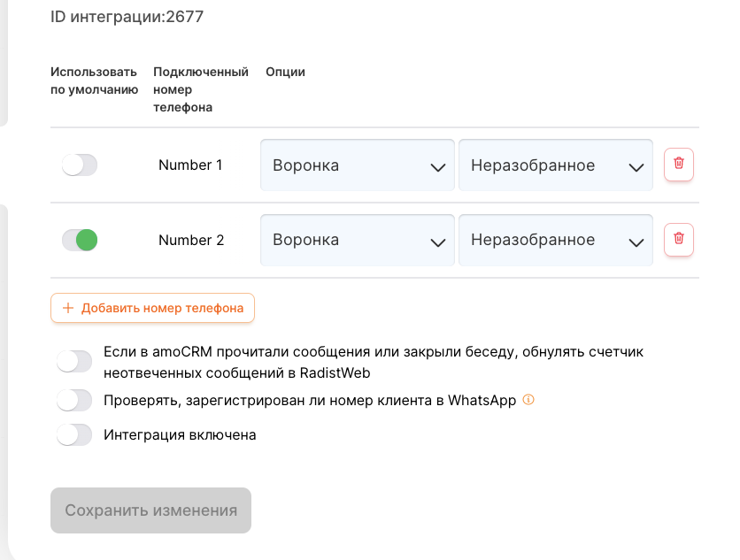This screenshot has height=560, width=740.
Task: Enable Number 1 as the default number
Action: 79,165
